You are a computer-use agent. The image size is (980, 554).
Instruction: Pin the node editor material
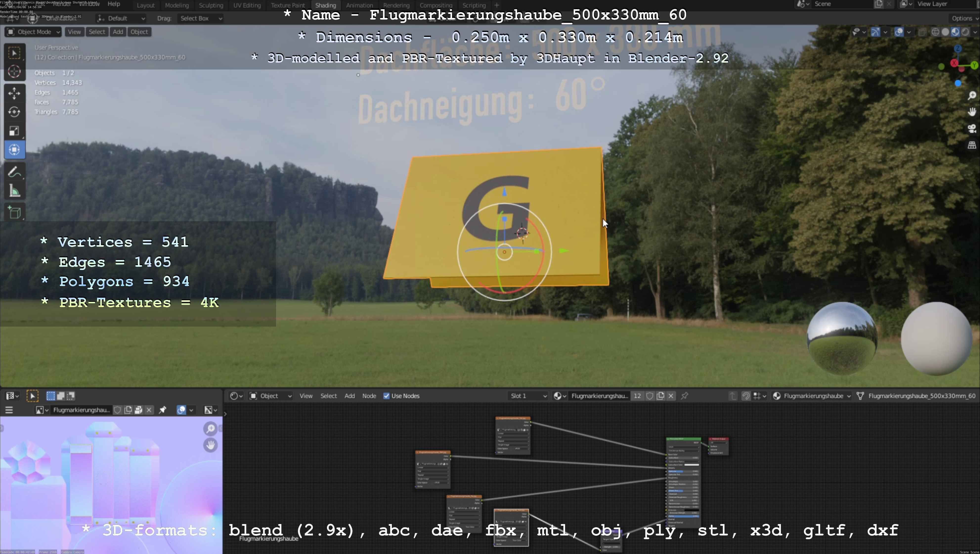685,396
